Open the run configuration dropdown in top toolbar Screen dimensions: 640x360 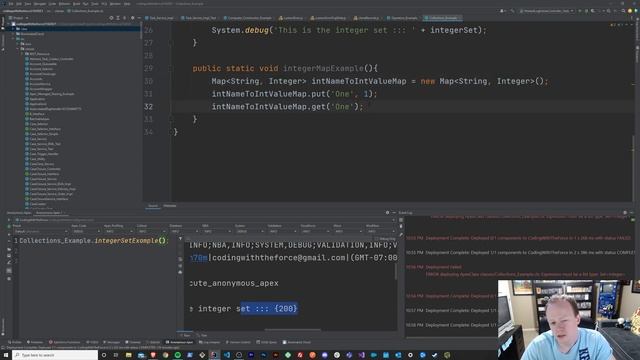(x=547, y=11)
